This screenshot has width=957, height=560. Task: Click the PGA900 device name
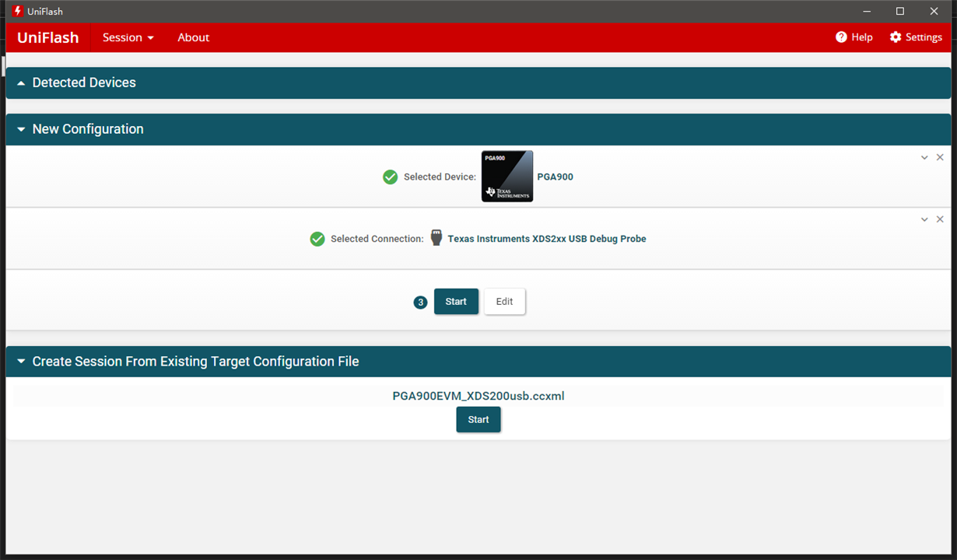[x=555, y=177]
